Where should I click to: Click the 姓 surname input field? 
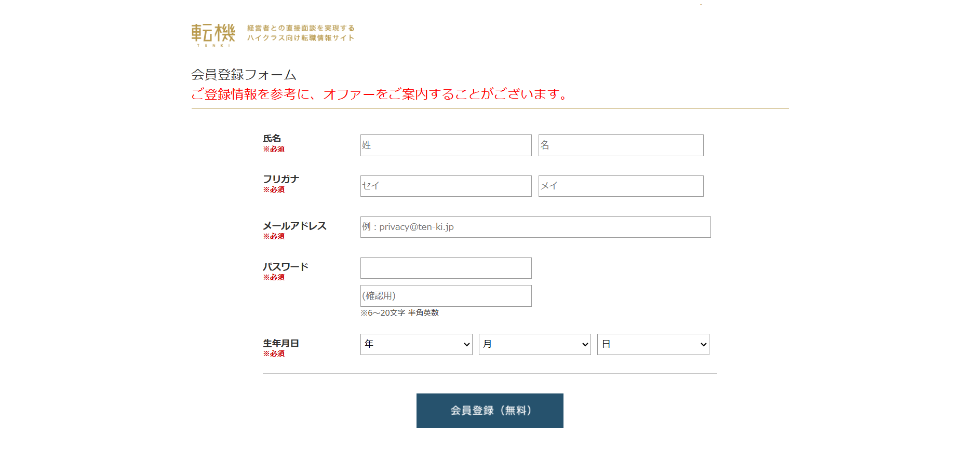[x=445, y=145]
